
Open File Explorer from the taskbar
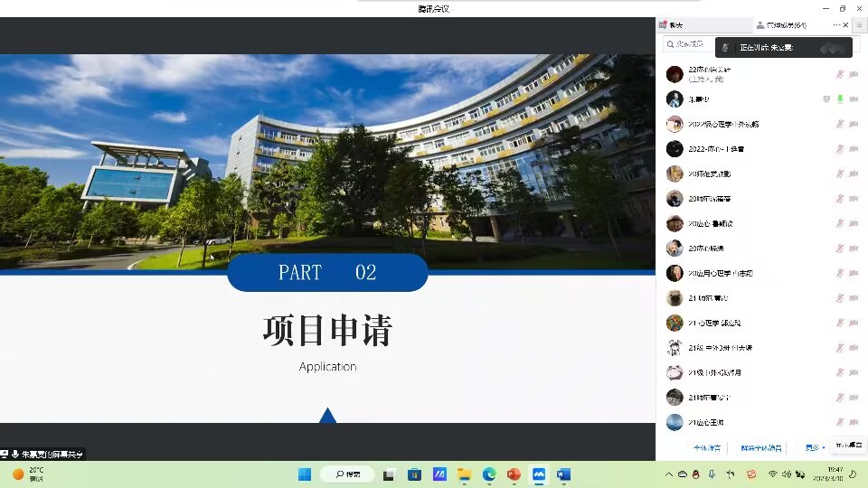pos(464,474)
